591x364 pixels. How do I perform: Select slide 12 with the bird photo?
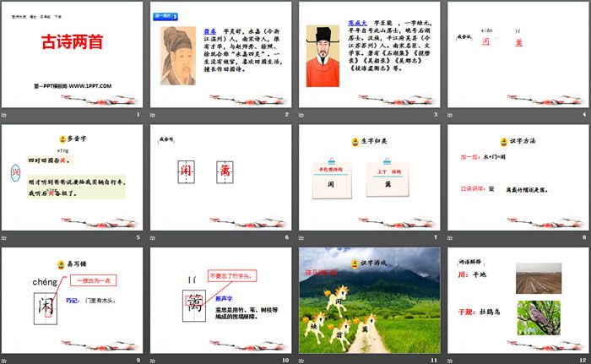[x=518, y=300]
